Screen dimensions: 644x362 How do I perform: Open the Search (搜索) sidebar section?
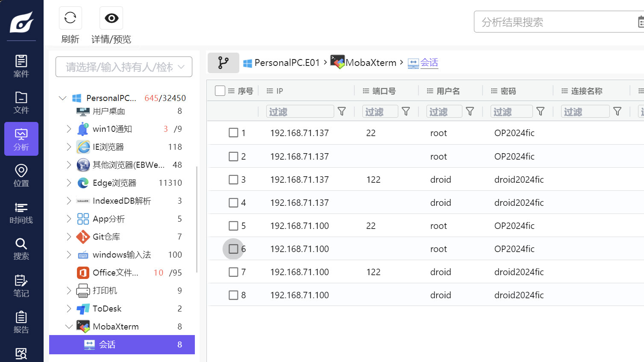point(21,249)
